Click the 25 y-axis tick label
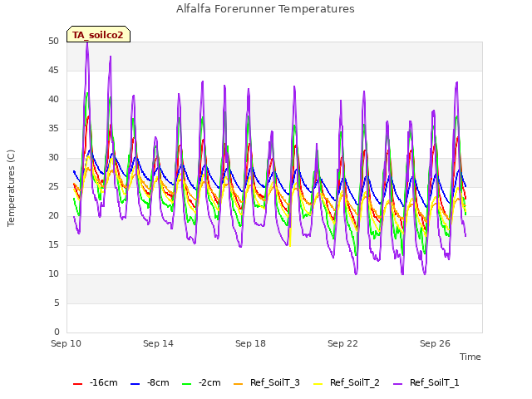Screen dimensions: 532x399 click(x=53, y=186)
